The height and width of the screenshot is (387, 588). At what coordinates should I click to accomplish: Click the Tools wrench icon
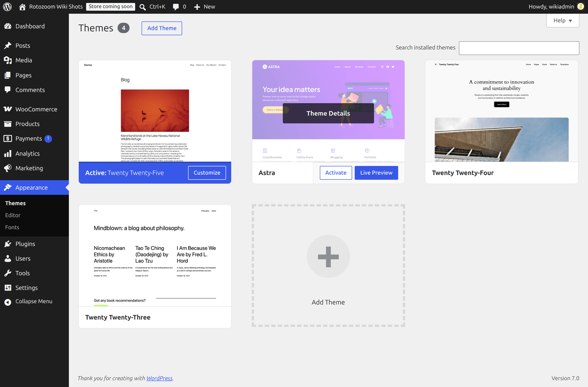[x=8, y=273]
